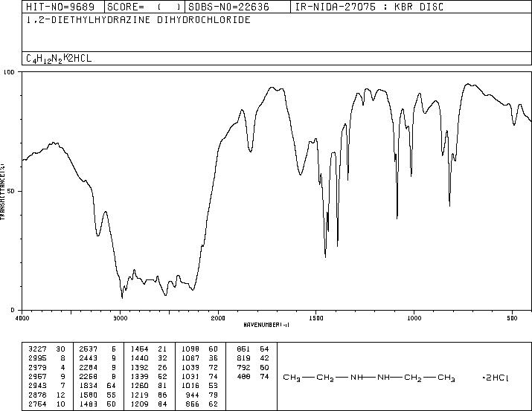The width and height of the screenshot is (532, 411).
Task: Click peak table entry 2876
Action: pos(37,395)
